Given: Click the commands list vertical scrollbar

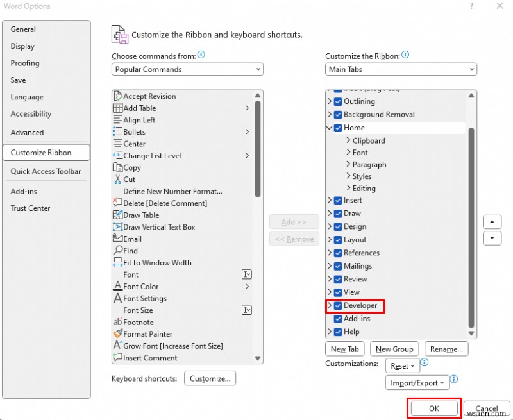Looking at the screenshot, I should pos(258,149).
